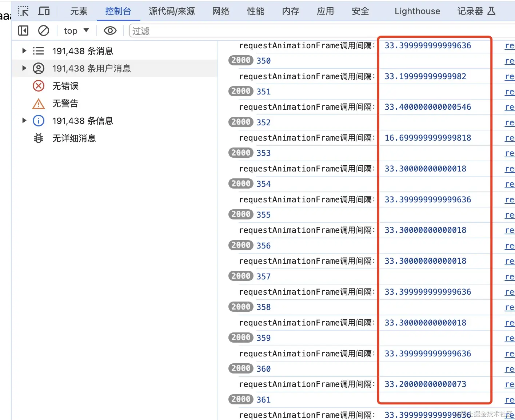The image size is (515, 420).
Task: Expand the 191,438 条信息 group
Action: point(24,121)
